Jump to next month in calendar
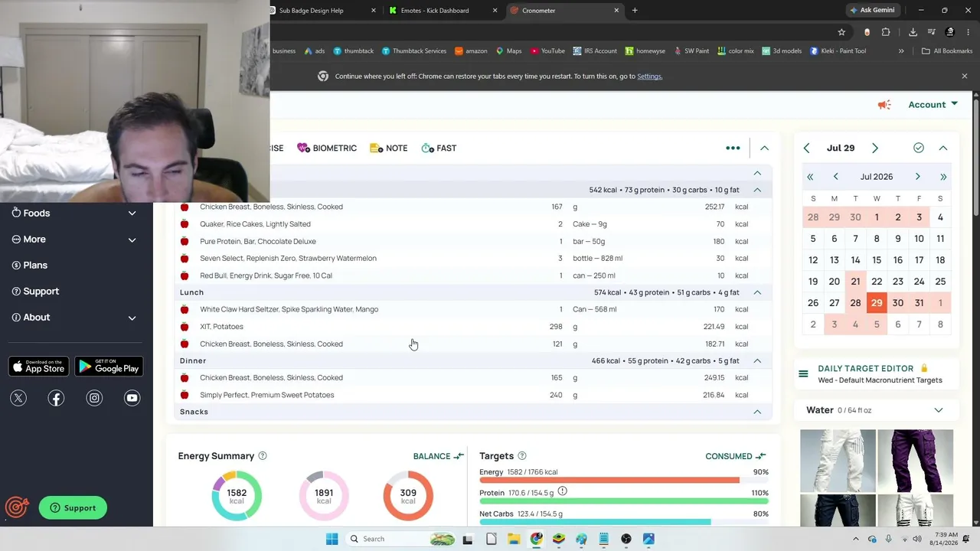The width and height of the screenshot is (980, 551). (918, 177)
